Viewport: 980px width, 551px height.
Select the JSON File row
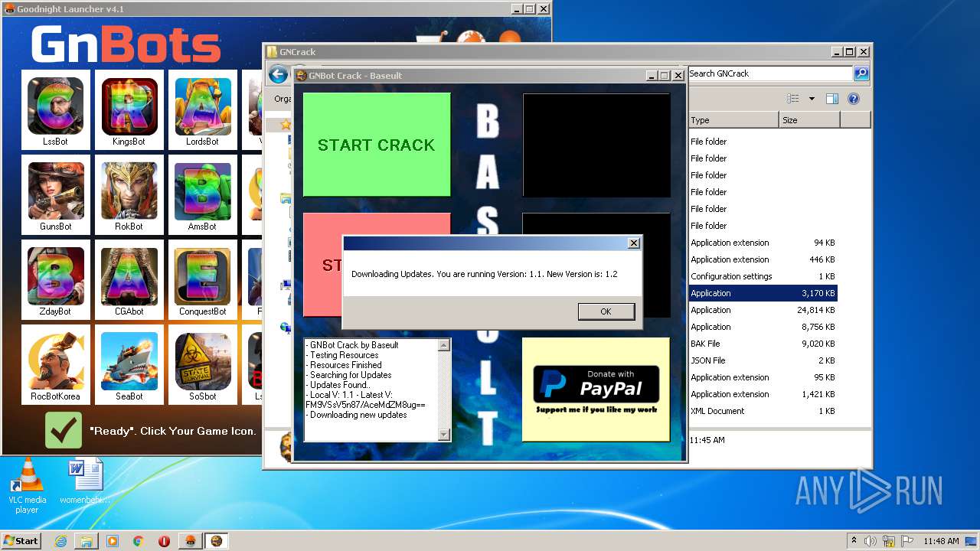coord(763,360)
